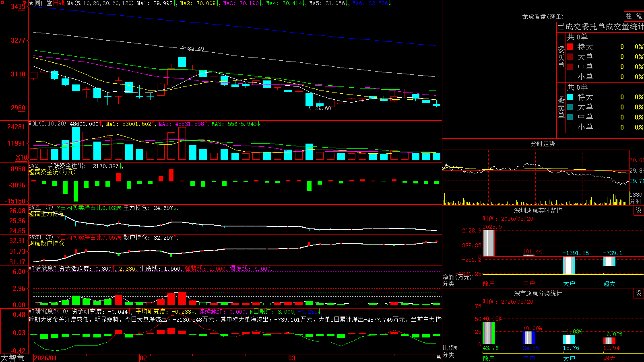Click the 43.76 ratio value
The image size is (644, 362).
click(x=491, y=348)
